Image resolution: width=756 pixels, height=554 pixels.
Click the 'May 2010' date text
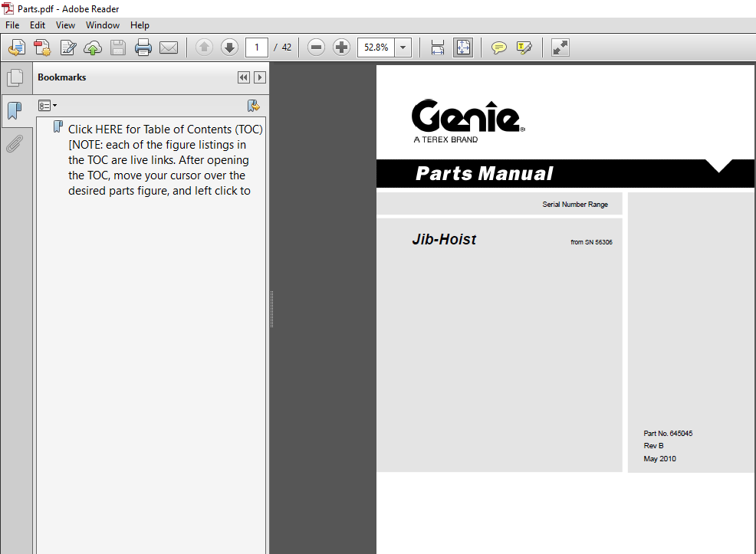click(x=659, y=459)
